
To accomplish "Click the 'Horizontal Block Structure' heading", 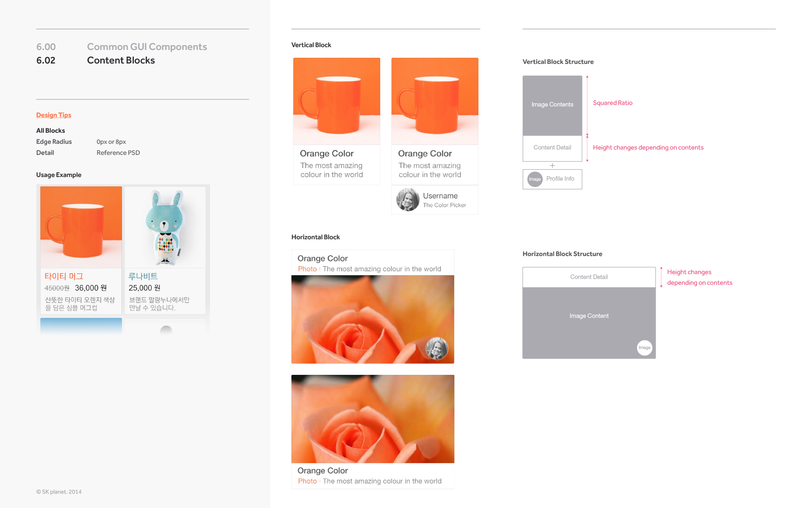I will pyautogui.click(x=562, y=254).
